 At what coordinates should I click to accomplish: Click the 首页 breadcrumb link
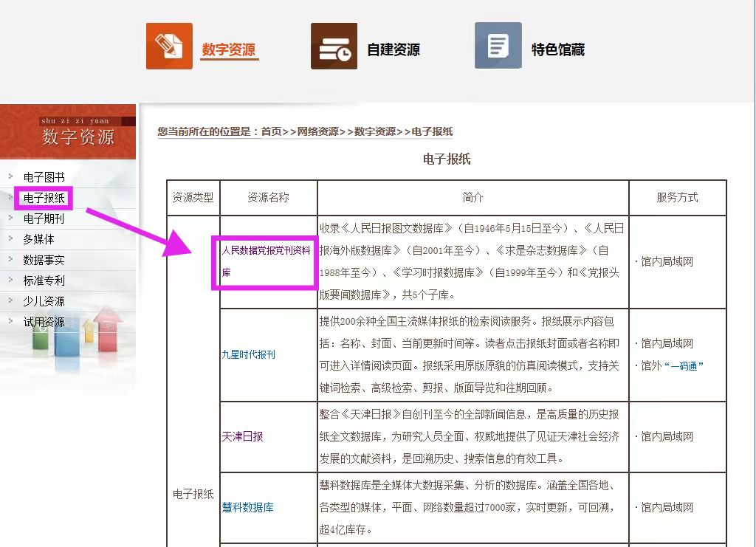click(x=271, y=132)
